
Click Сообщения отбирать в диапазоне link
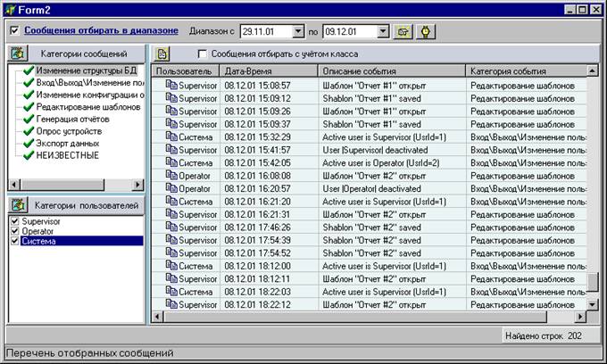click(101, 30)
